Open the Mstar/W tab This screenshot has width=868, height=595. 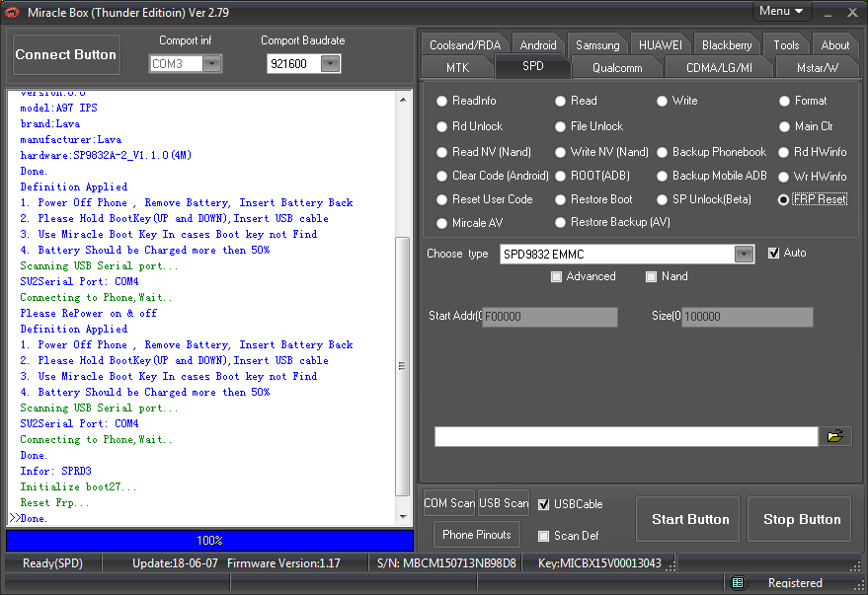[x=818, y=67]
